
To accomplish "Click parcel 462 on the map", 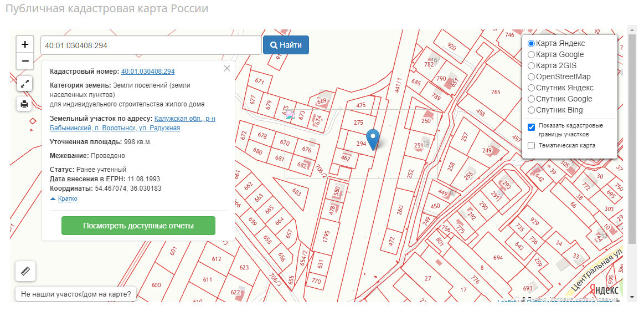I will click(x=346, y=157).
